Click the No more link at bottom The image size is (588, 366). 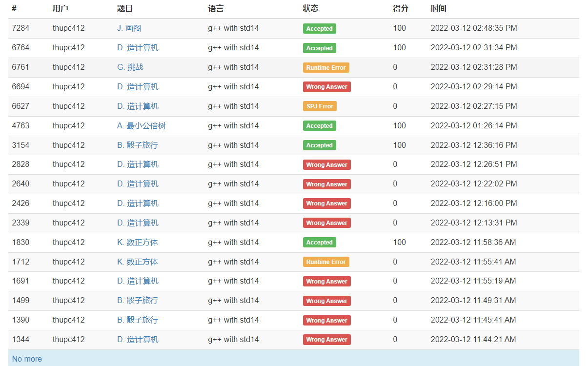point(27,359)
